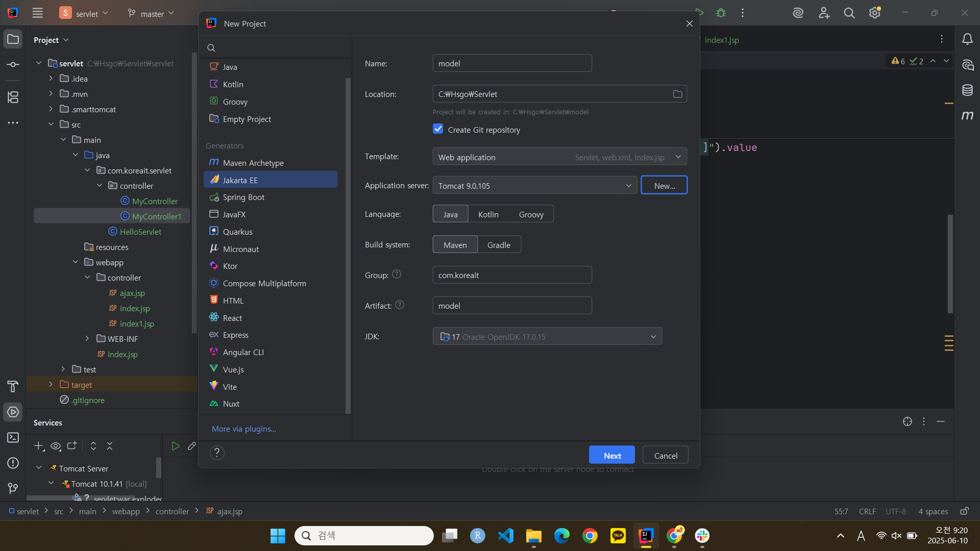This screenshot has height=551, width=980.
Task: Open the Structure tool window icon
Action: click(x=13, y=97)
